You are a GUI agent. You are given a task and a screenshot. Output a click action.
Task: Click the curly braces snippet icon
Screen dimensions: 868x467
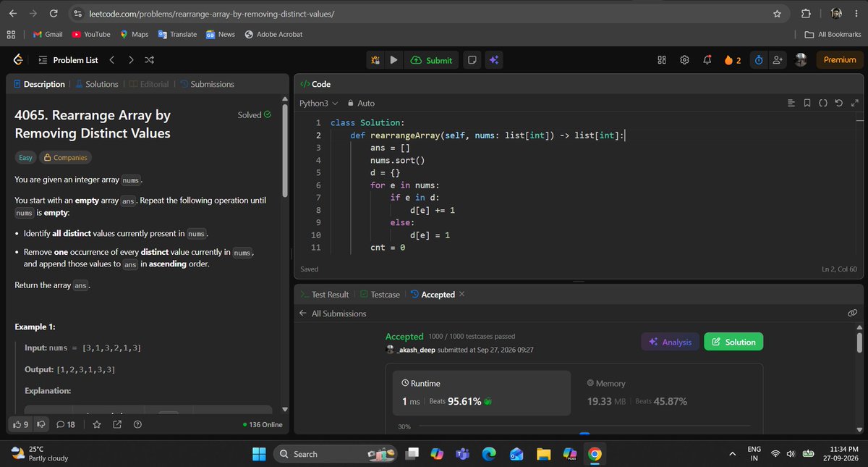(823, 104)
